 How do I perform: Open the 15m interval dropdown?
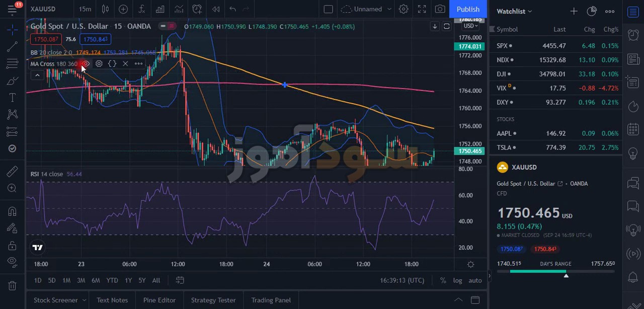[x=85, y=9]
